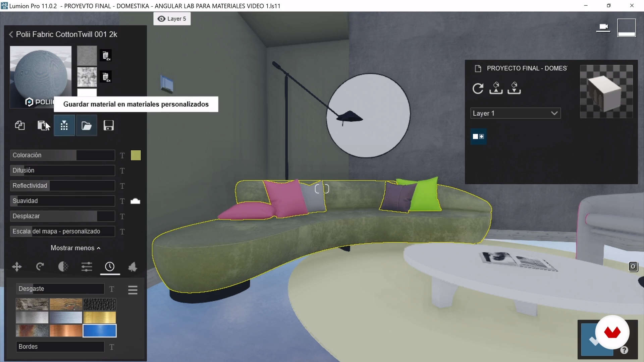
Task: Click the T icon beside Coloración
Action: tap(122, 156)
